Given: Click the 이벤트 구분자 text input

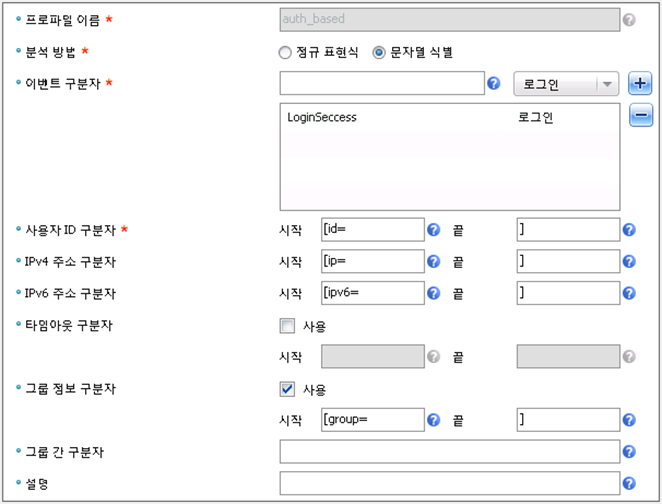Looking at the screenshot, I should click(382, 83).
